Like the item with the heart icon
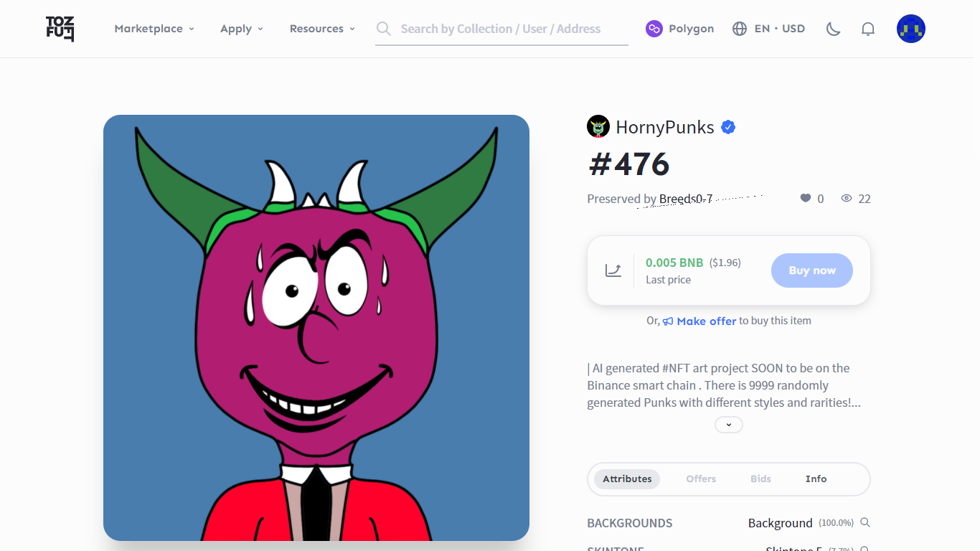Viewport: 980px width, 551px height. 806,198
